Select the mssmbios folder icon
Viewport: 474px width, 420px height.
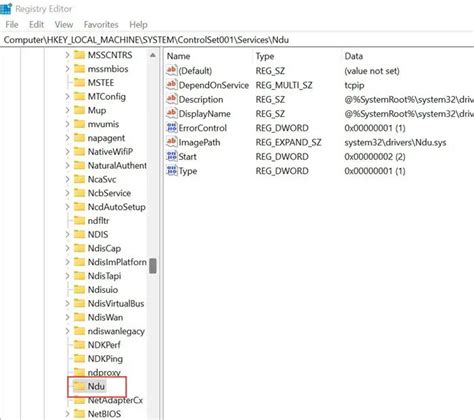pyautogui.click(x=79, y=69)
